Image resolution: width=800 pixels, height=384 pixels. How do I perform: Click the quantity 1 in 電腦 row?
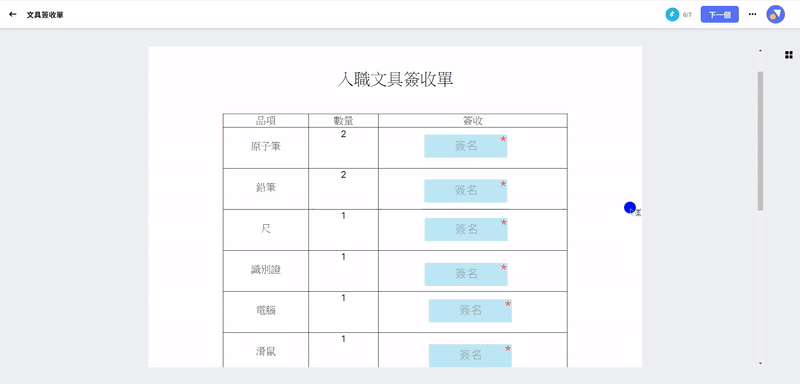pyautogui.click(x=343, y=298)
